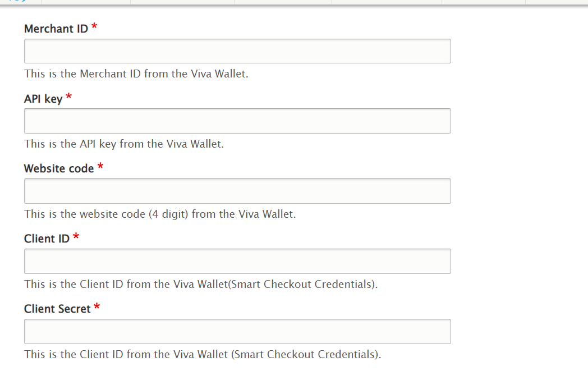Click the Merchant ID help description text

[x=136, y=74]
